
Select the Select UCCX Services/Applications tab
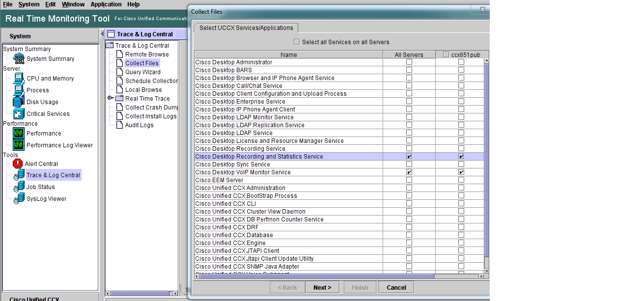[x=246, y=28]
